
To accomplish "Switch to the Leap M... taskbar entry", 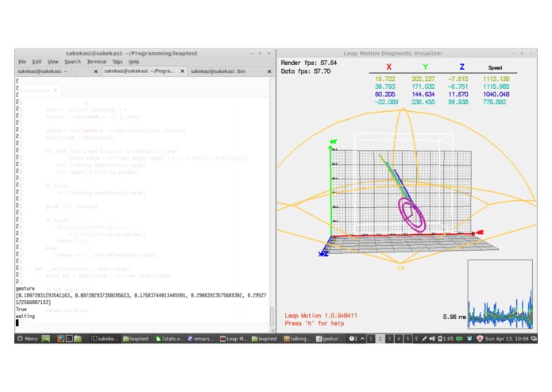I will tap(234, 339).
